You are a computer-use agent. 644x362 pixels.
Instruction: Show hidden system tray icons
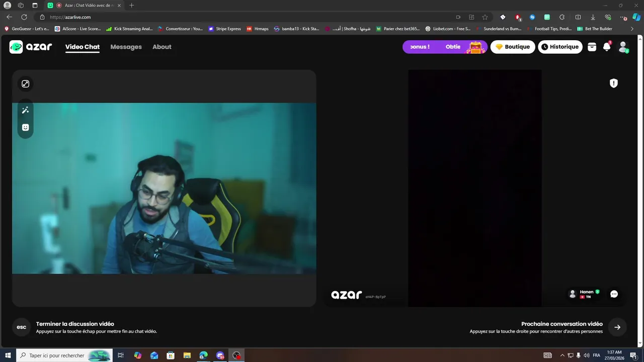pyautogui.click(x=562, y=355)
